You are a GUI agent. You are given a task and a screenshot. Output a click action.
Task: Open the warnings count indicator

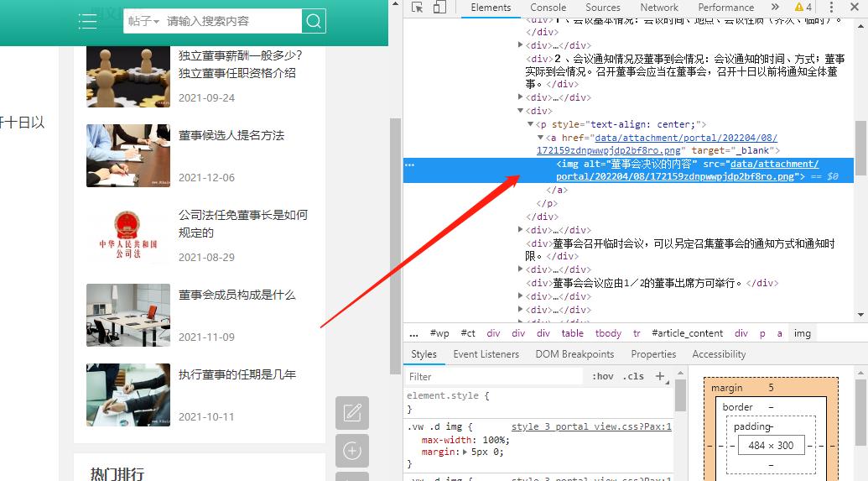803,8
